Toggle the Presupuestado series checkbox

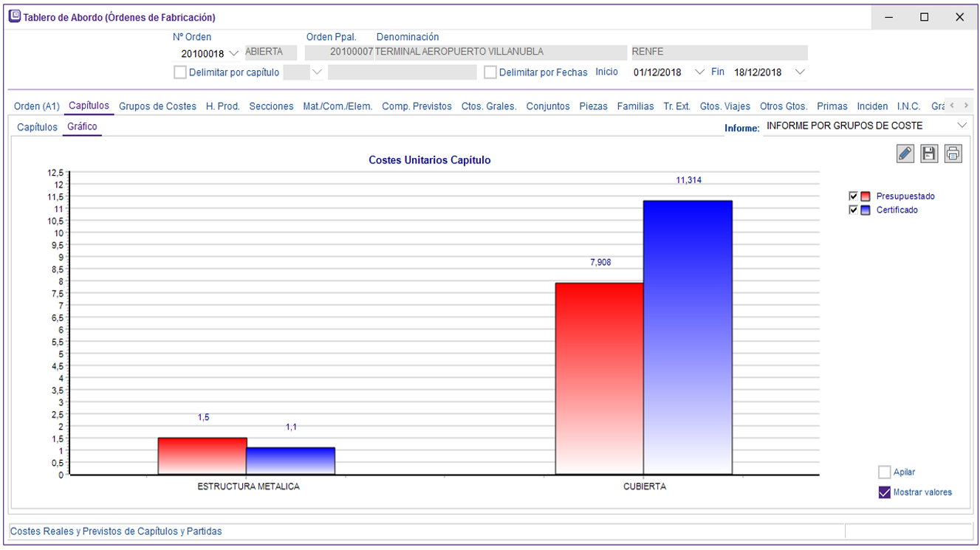(x=854, y=196)
